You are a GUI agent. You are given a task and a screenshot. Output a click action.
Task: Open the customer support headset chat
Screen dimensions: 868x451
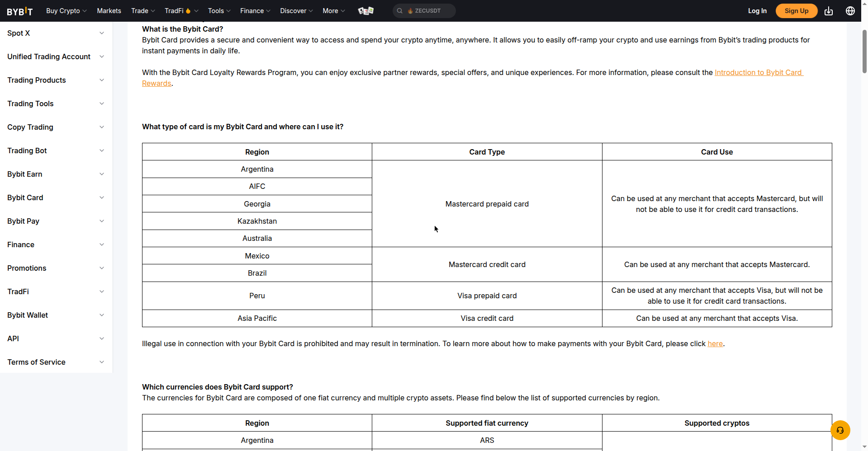coord(840,430)
